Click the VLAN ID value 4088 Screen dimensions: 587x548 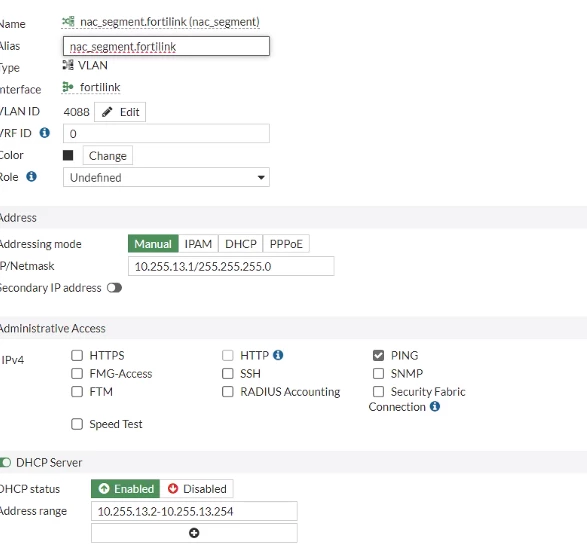point(76,112)
